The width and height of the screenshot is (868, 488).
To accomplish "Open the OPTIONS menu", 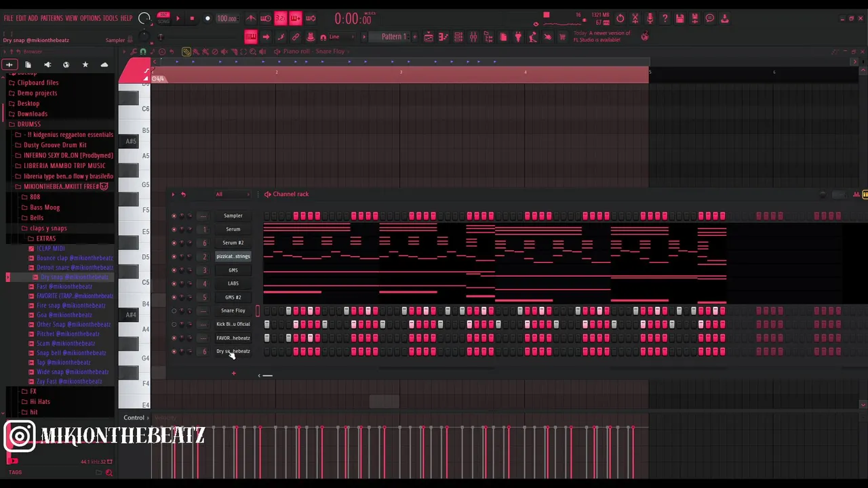I will click(90, 18).
